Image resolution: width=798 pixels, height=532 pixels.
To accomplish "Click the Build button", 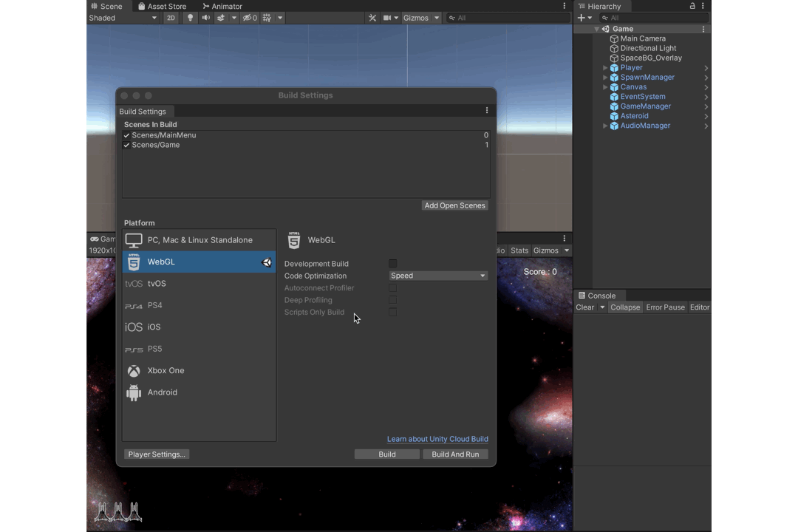I will tap(387, 454).
